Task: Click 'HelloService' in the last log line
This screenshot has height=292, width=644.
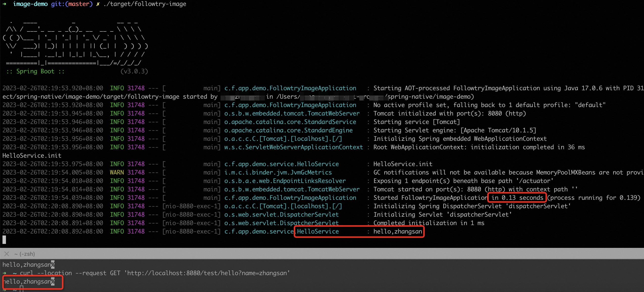Action: click(x=318, y=232)
